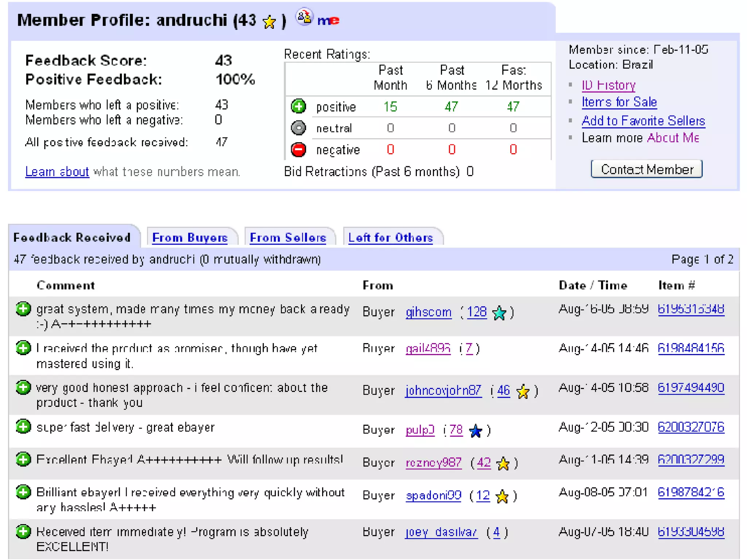This screenshot has height=560, width=747.
Task: Switch to the From Buyers tab
Action: (190, 238)
